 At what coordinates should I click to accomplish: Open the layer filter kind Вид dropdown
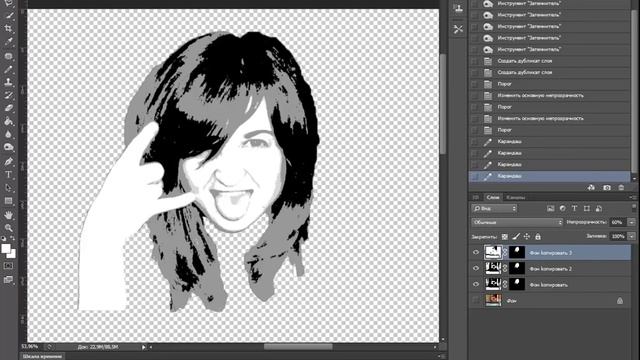coord(494,209)
